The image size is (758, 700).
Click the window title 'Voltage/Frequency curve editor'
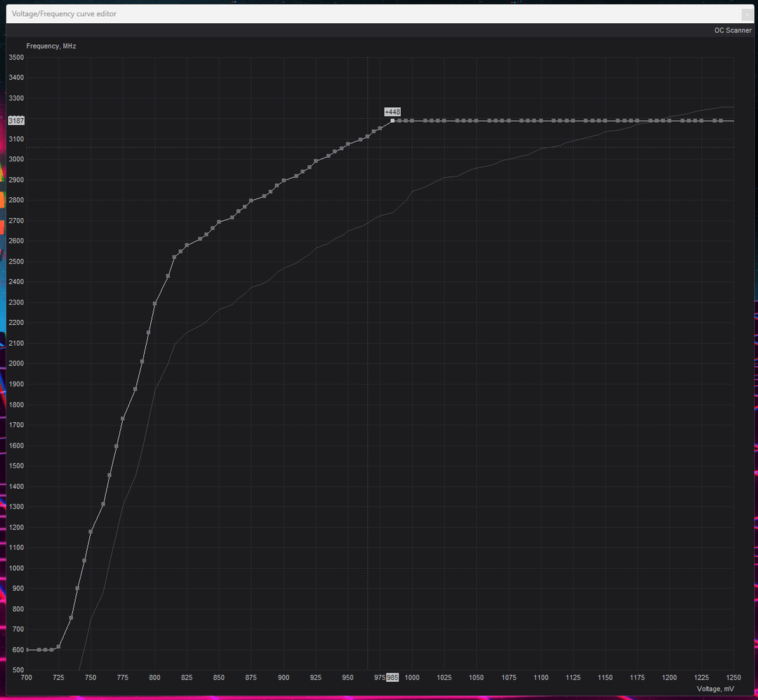click(x=64, y=14)
